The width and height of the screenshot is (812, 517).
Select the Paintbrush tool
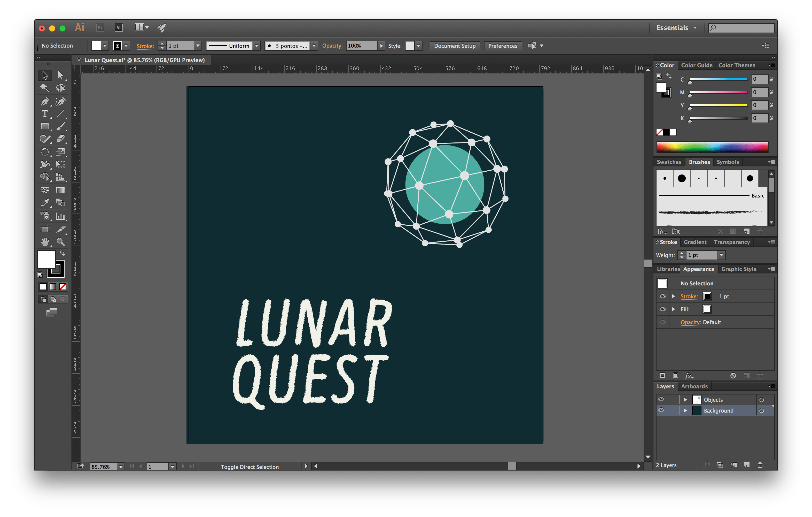click(61, 126)
